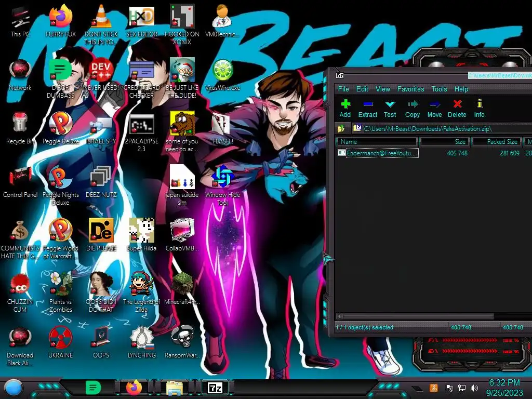Run Test on the archive
The height and width of the screenshot is (399, 532).
click(390, 109)
